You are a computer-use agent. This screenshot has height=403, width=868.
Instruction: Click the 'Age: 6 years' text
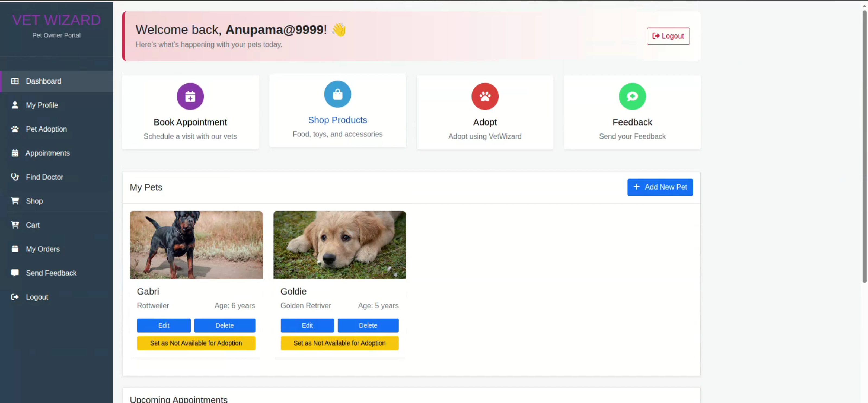click(x=235, y=305)
